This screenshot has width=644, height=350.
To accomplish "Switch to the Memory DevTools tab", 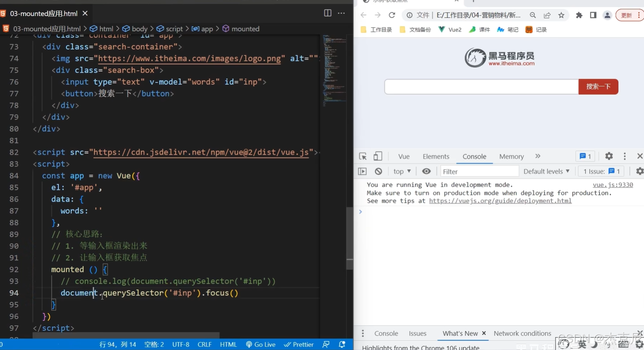I will click(512, 156).
